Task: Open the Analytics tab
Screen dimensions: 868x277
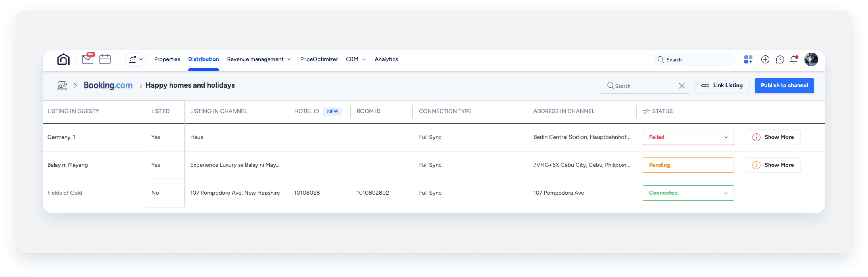Action: [x=386, y=59]
